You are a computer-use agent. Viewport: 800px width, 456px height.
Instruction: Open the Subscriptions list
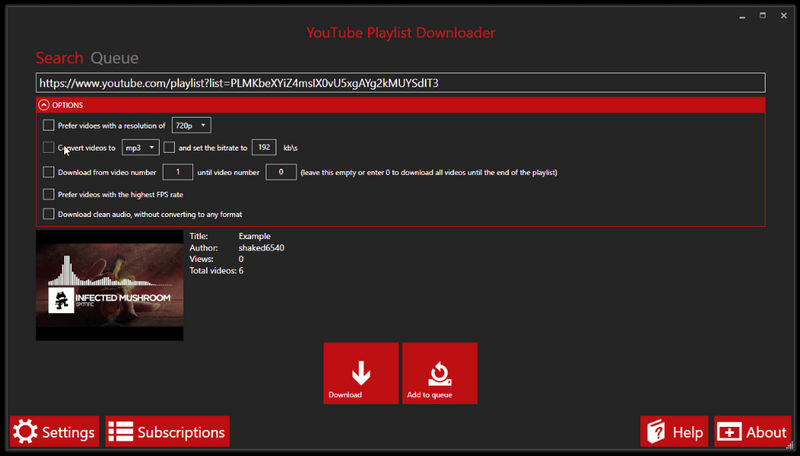tap(167, 432)
